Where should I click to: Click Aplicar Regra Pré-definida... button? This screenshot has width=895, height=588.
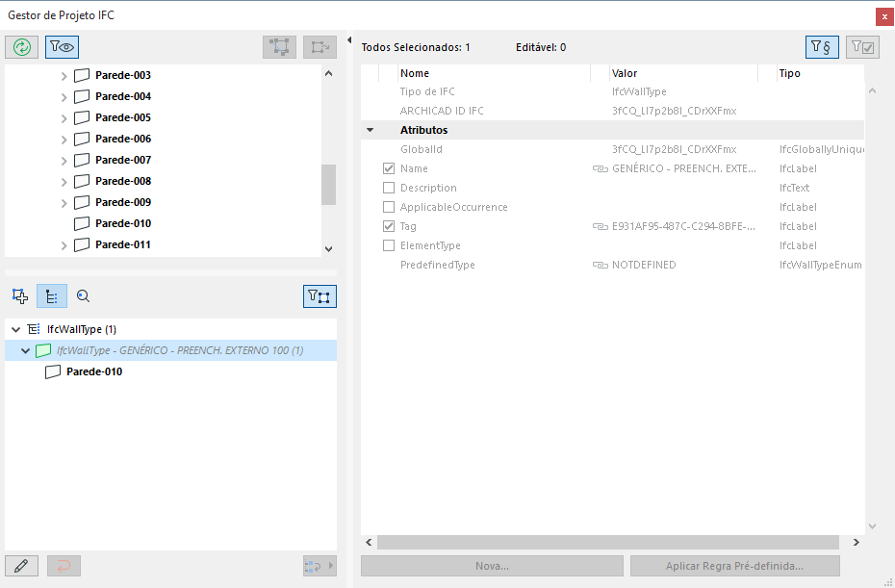click(x=734, y=566)
